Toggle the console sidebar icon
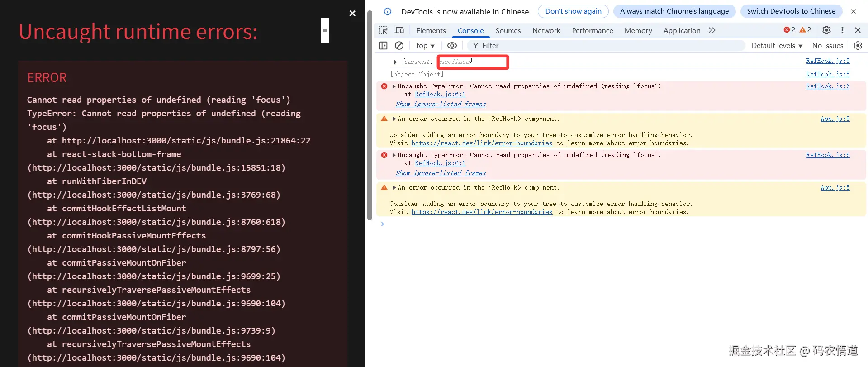The height and width of the screenshot is (367, 868). 384,45
